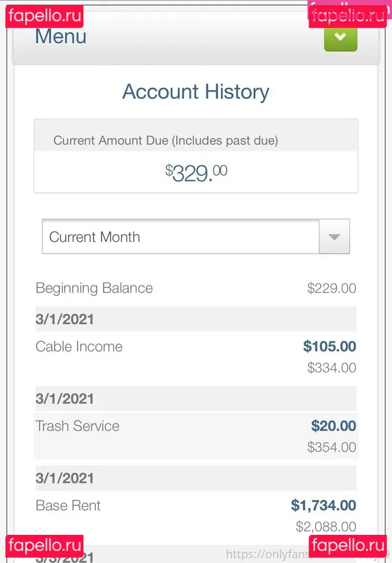The height and width of the screenshot is (563, 392).
Task: Click the $20.00 Trash Service charge
Action: tap(334, 426)
